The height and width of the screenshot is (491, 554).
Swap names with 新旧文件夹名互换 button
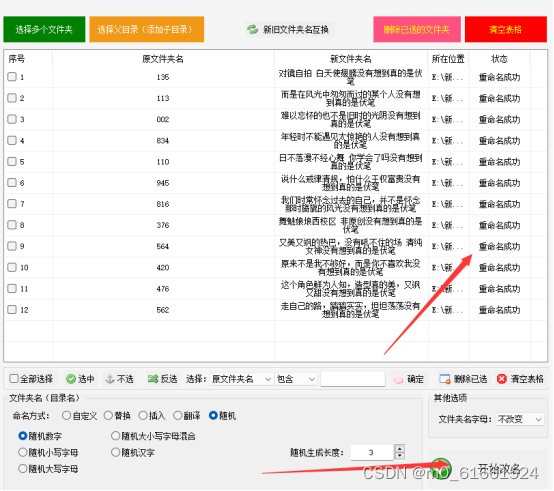coord(289,29)
